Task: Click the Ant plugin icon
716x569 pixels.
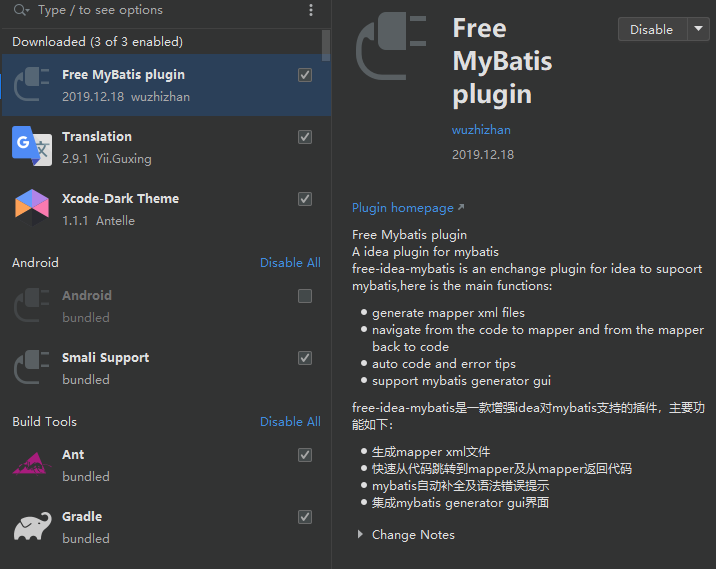Action: click(x=31, y=464)
